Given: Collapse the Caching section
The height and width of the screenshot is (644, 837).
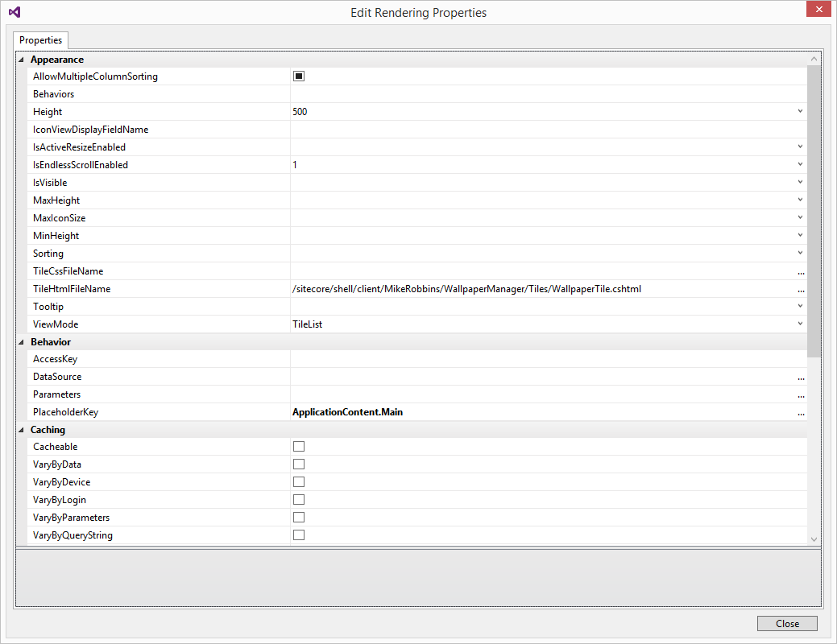Looking at the screenshot, I should point(22,430).
